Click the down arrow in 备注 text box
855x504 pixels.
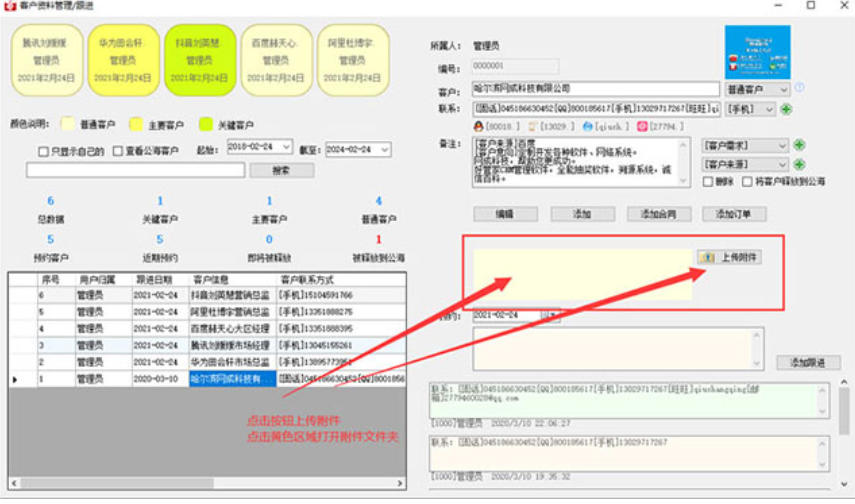683,181
